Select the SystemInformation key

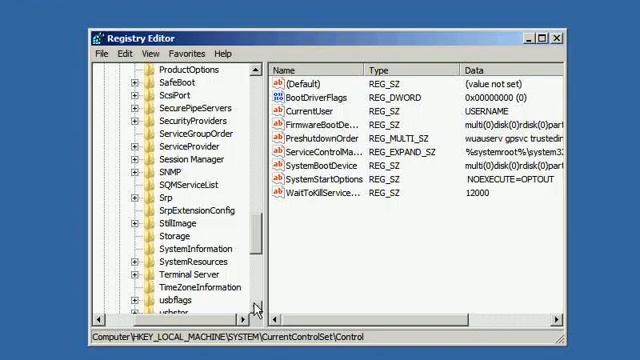point(196,249)
